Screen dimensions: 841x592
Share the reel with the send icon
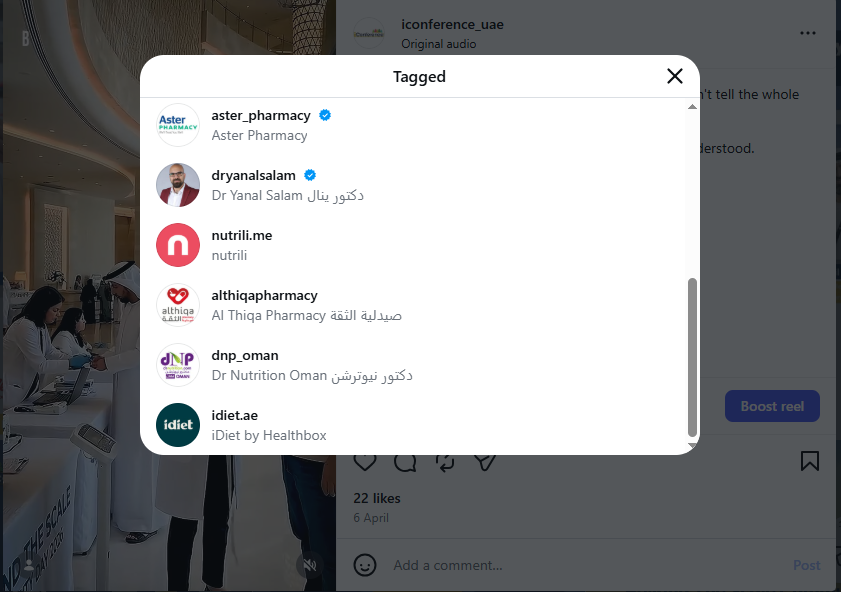point(485,461)
